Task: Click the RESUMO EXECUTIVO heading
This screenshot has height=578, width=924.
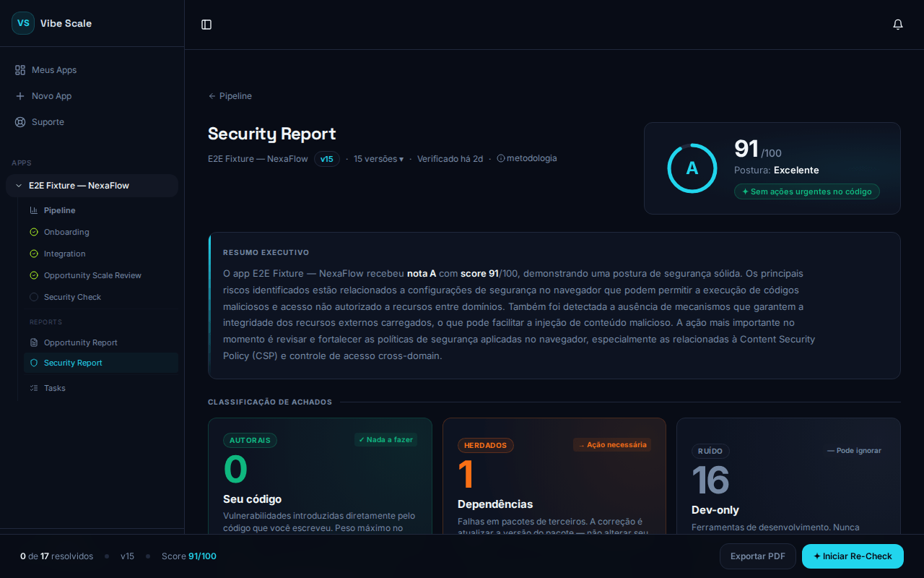Action: pos(266,253)
